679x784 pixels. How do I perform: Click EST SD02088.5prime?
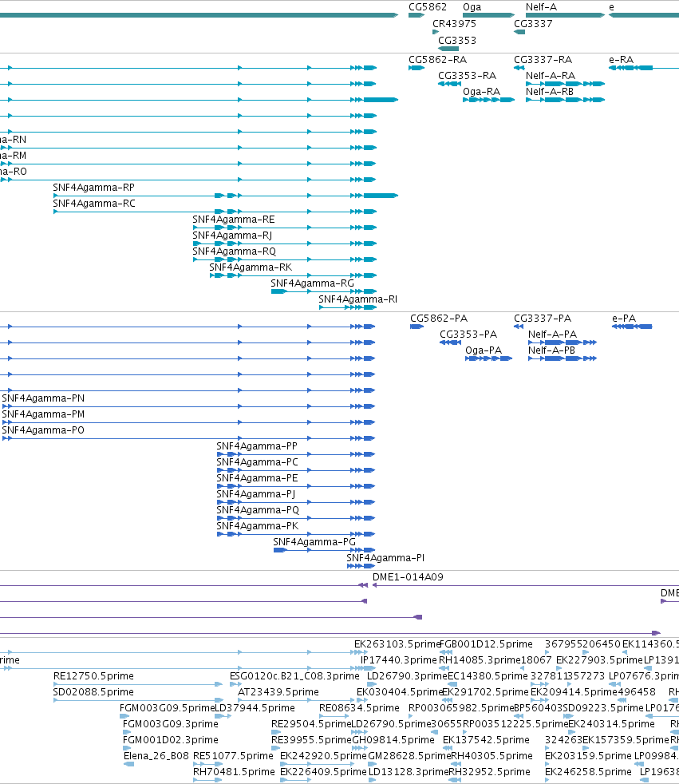click(93, 692)
